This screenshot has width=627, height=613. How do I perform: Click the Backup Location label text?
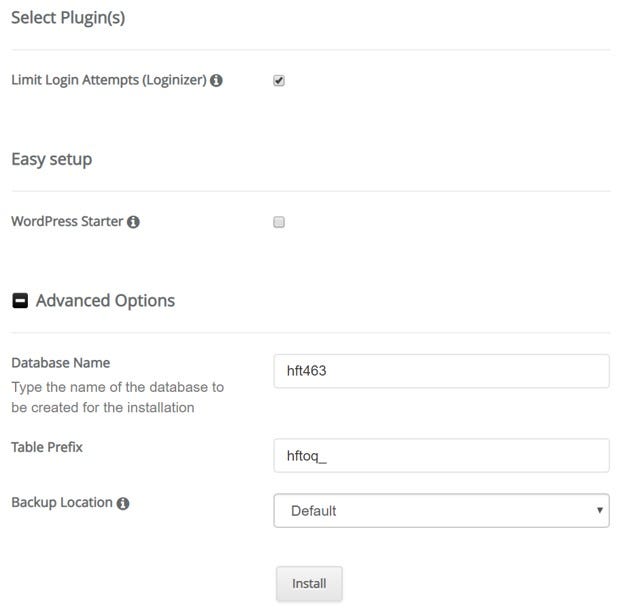click(62, 503)
